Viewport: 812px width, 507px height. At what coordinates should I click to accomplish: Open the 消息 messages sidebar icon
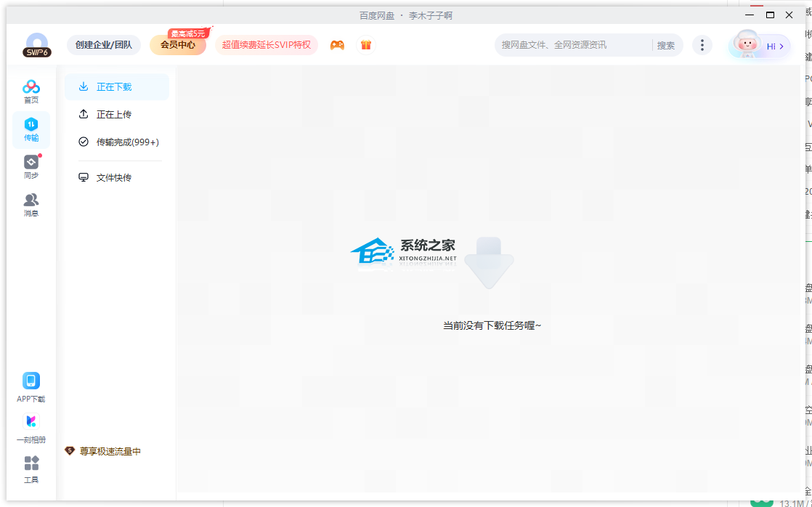point(31,205)
